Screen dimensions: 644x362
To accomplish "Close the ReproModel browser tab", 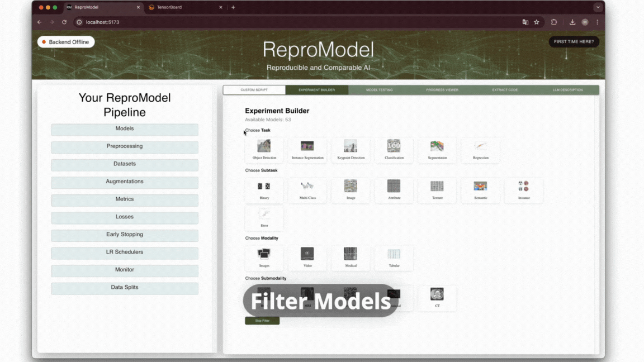I will point(139,7).
